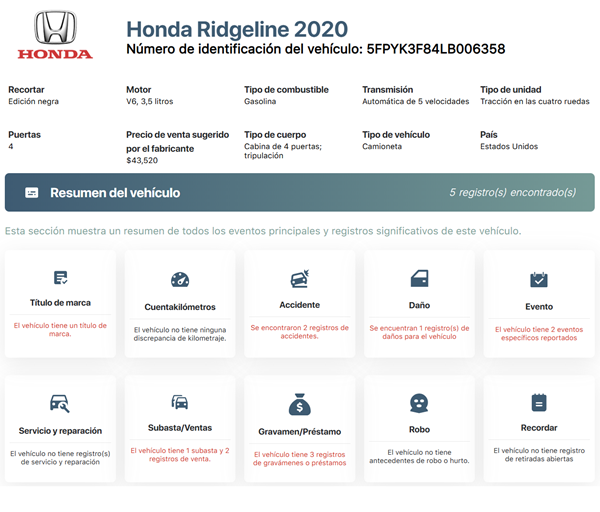600x512 pixels.
Task: Click the Accidente crashed car icon
Action: click(x=299, y=279)
